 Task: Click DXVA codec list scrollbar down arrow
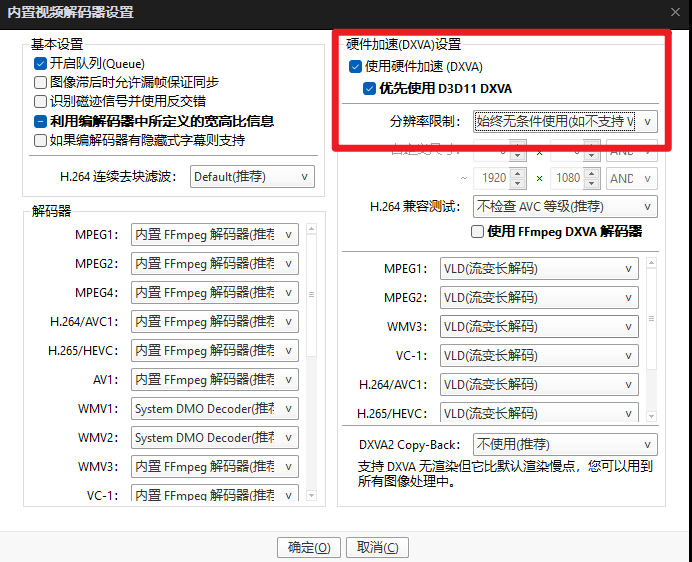pos(651,416)
